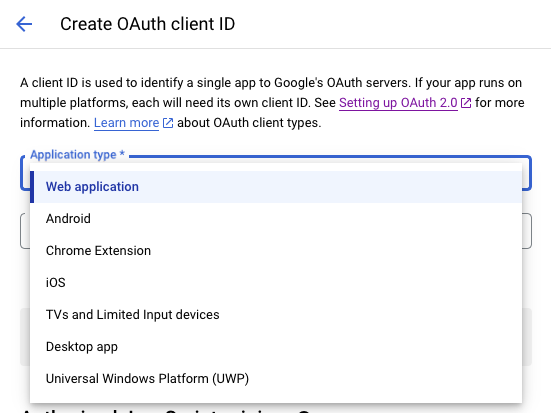This screenshot has height=413, width=551.
Task: Go back using the blue arrow icon
Action: pyautogui.click(x=24, y=24)
